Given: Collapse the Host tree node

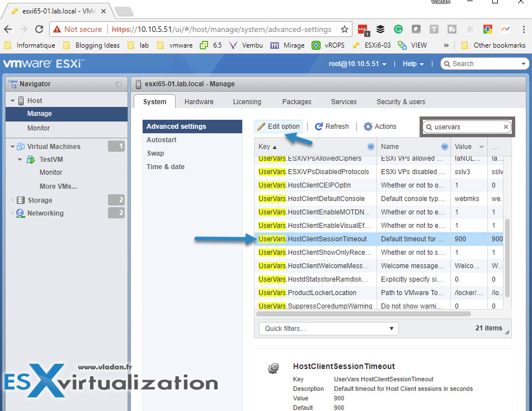Looking at the screenshot, I should (12, 101).
